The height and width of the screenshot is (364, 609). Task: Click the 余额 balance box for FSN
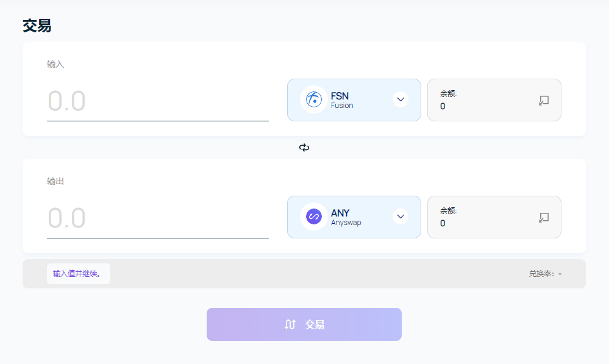point(494,99)
